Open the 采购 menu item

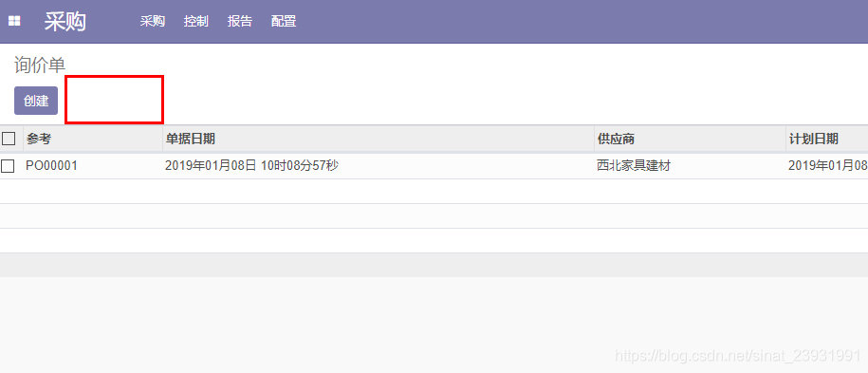152,22
